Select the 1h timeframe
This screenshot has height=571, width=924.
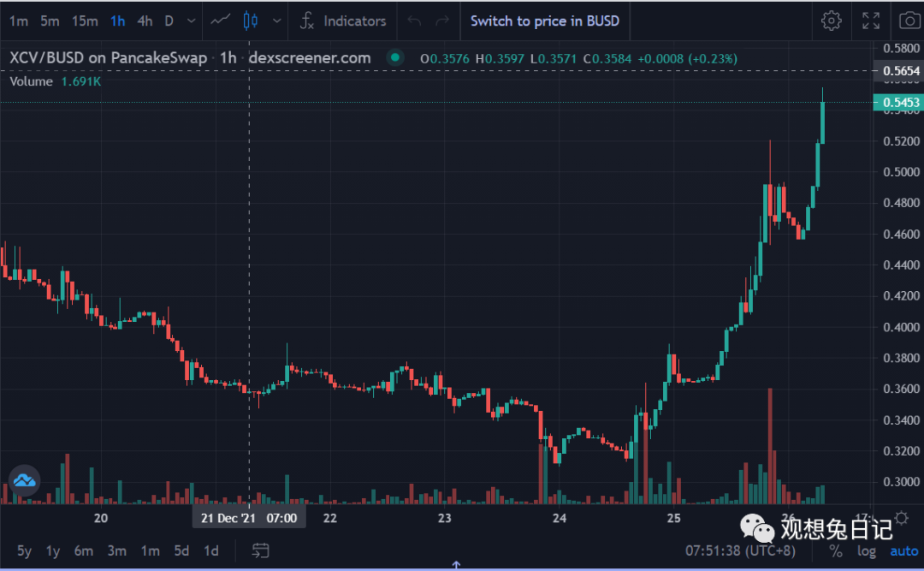point(118,21)
